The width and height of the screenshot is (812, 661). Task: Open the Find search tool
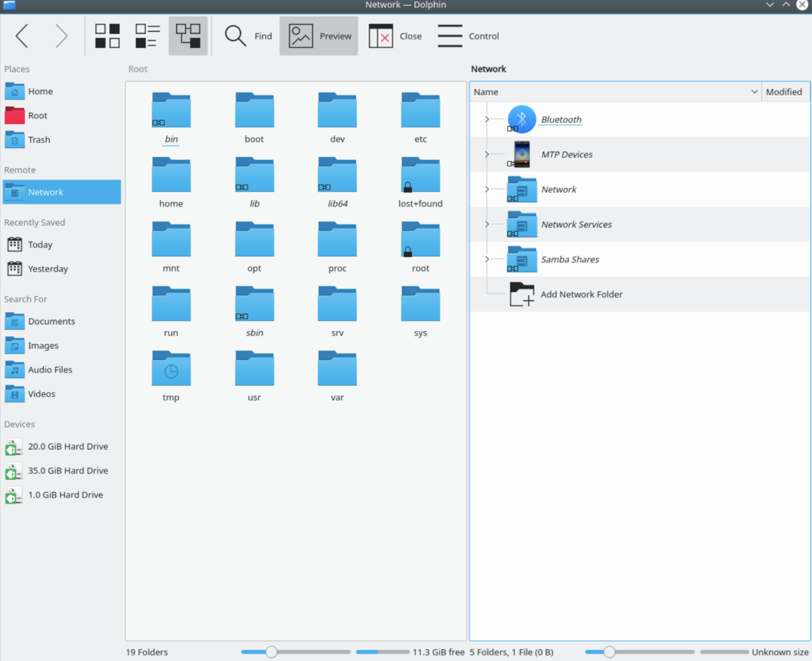click(248, 36)
